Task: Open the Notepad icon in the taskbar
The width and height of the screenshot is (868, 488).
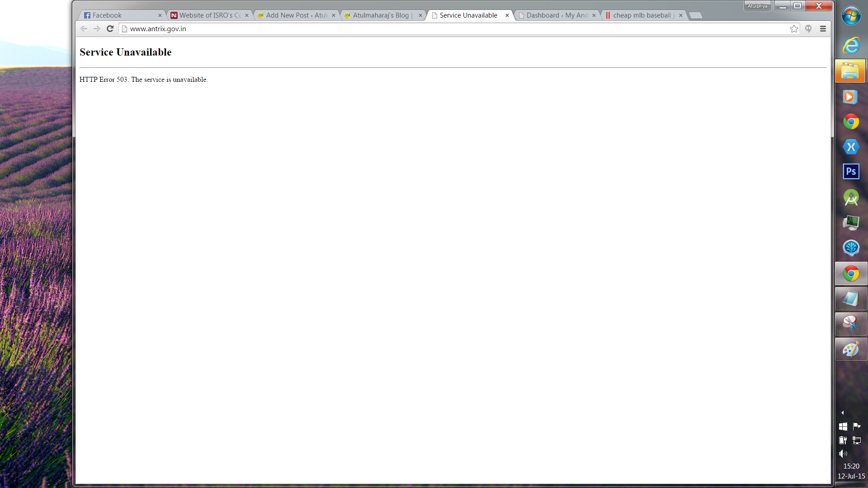Action: [x=851, y=299]
